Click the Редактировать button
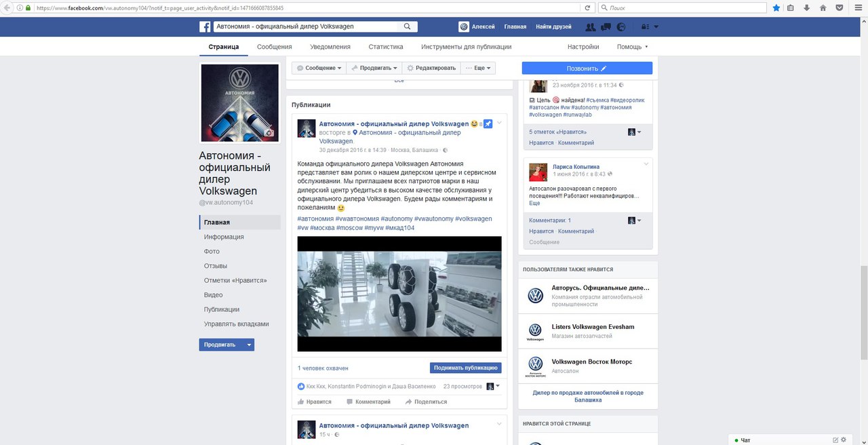 click(431, 68)
